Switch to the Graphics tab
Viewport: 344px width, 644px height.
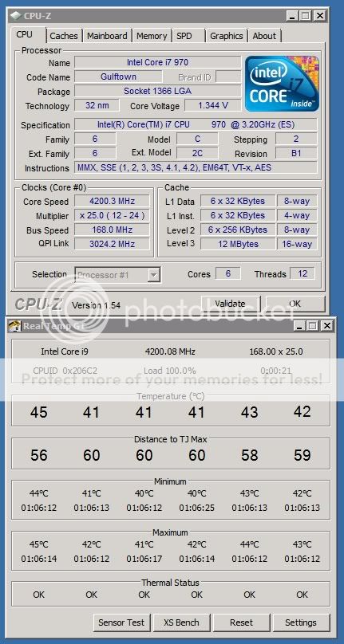pos(227,36)
